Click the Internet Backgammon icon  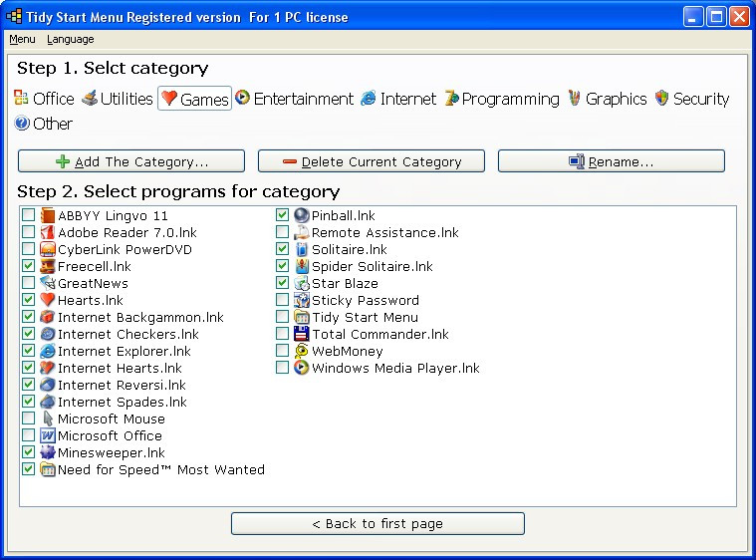click(x=47, y=317)
